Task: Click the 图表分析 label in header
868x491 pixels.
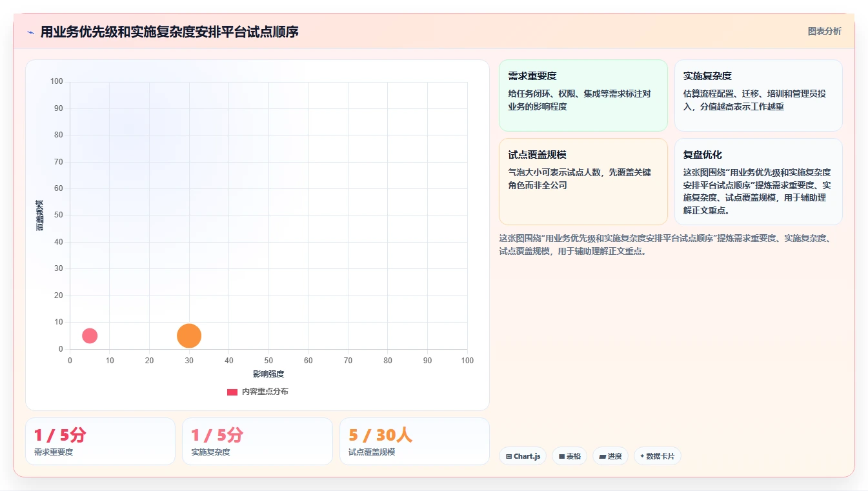Action: coord(824,31)
